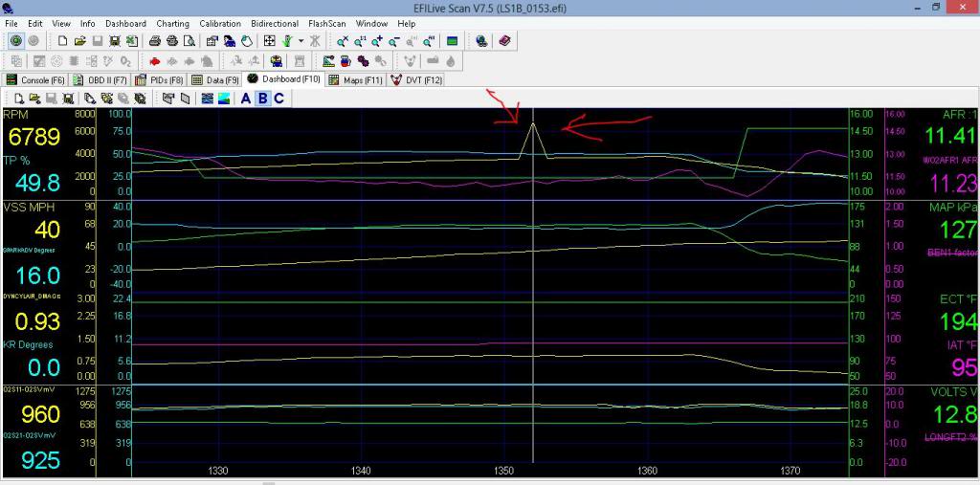This screenshot has height=485, width=980.
Task: Switch to PIDs (F8) tab
Action: pos(159,80)
